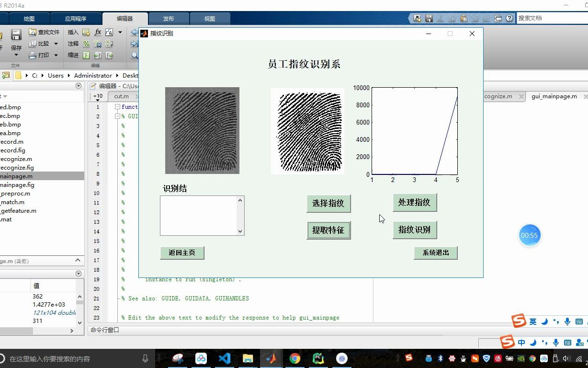
Task: Uncomment code using the crossed-% icon
Action: (97, 43)
